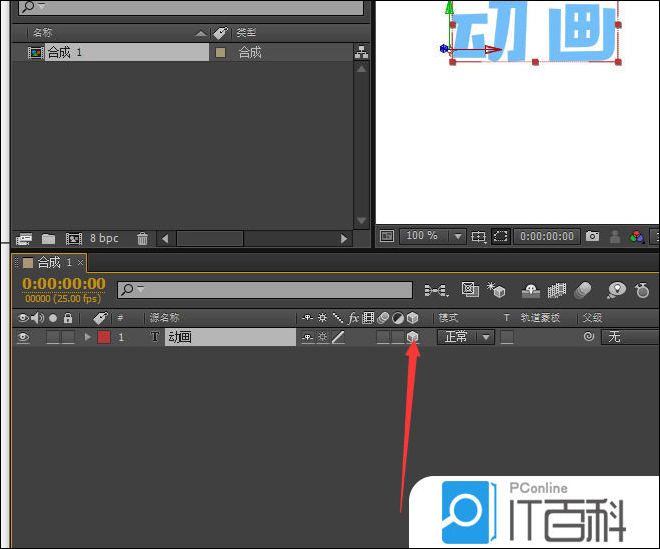Enable motion blur for all layers

583,290
